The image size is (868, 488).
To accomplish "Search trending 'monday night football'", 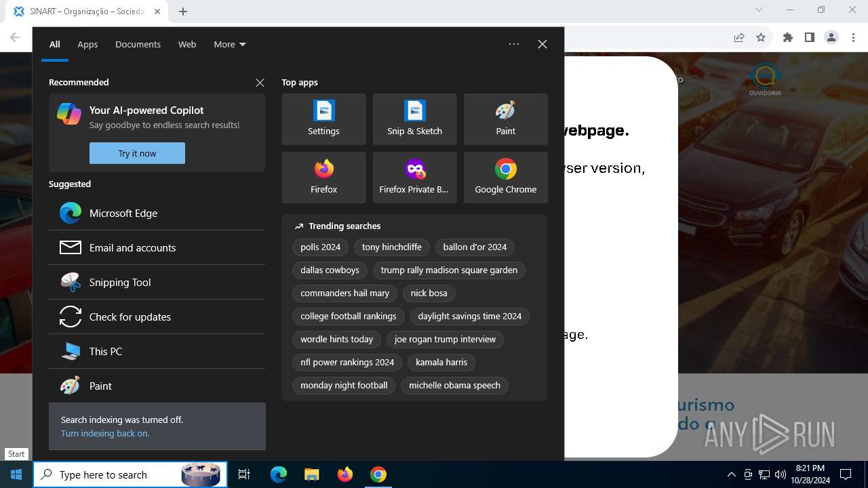I will [344, 386].
